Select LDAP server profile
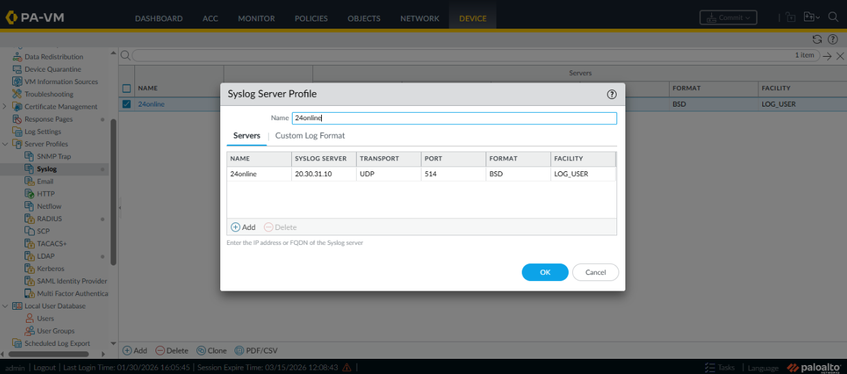The height and width of the screenshot is (374, 847). pos(45,256)
